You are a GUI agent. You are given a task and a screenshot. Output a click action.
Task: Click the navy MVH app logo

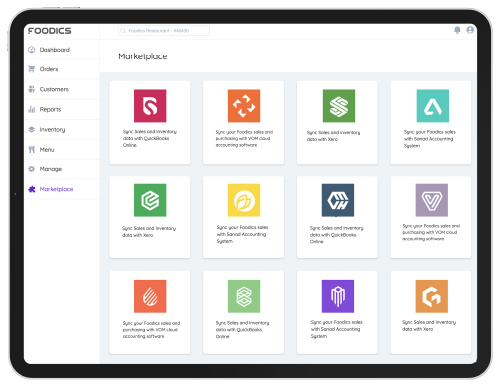[x=338, y=200]
